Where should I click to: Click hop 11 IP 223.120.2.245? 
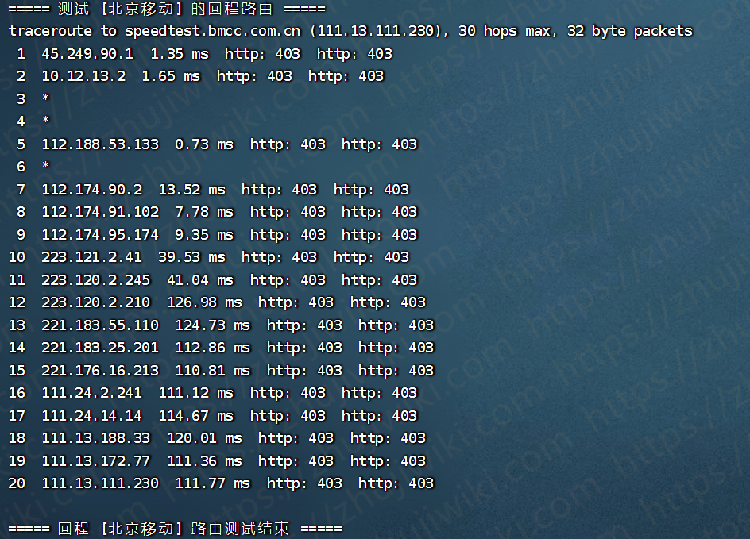[96, 280]
